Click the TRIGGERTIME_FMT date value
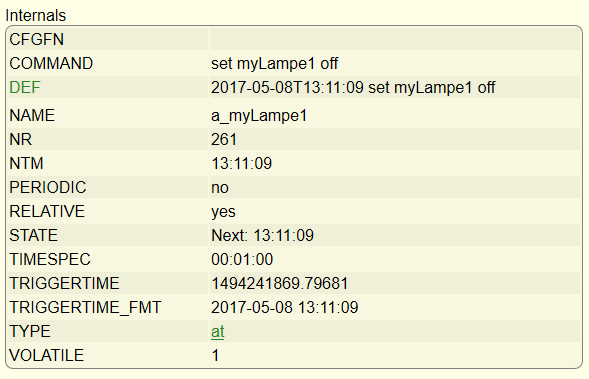Viewport: 589px width, 379px height. (285, 308)
